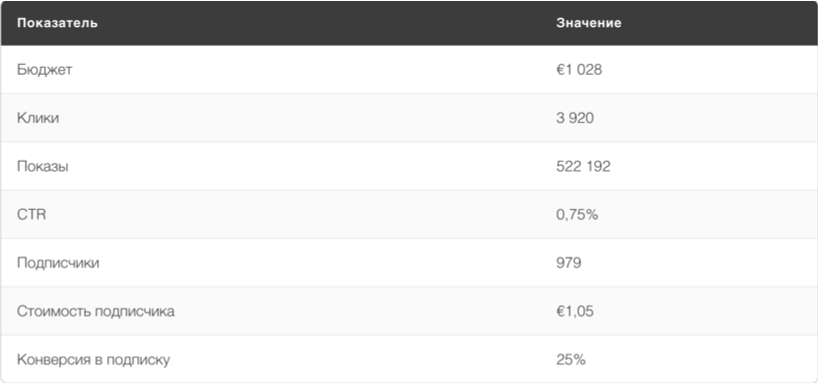Image resolution: width=819 pixels, height=383 pixels.
Task: Click the 25% conversion value
Action: click(570, 360)
